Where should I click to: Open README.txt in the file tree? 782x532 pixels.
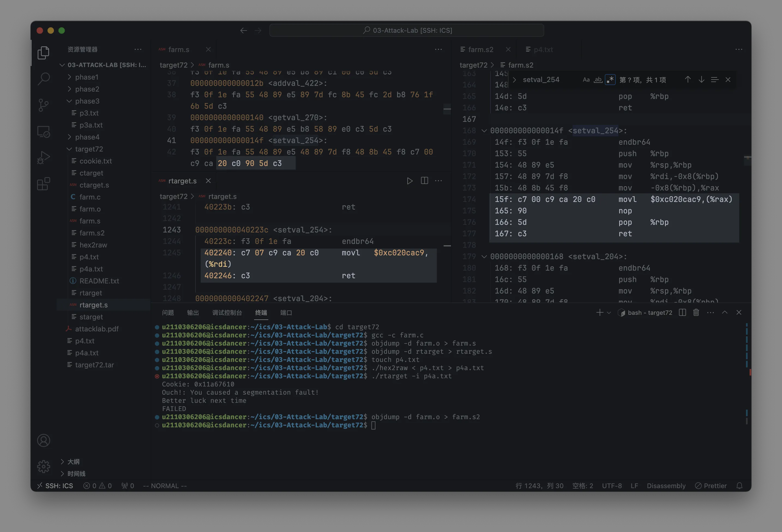[x=99, y=281]
